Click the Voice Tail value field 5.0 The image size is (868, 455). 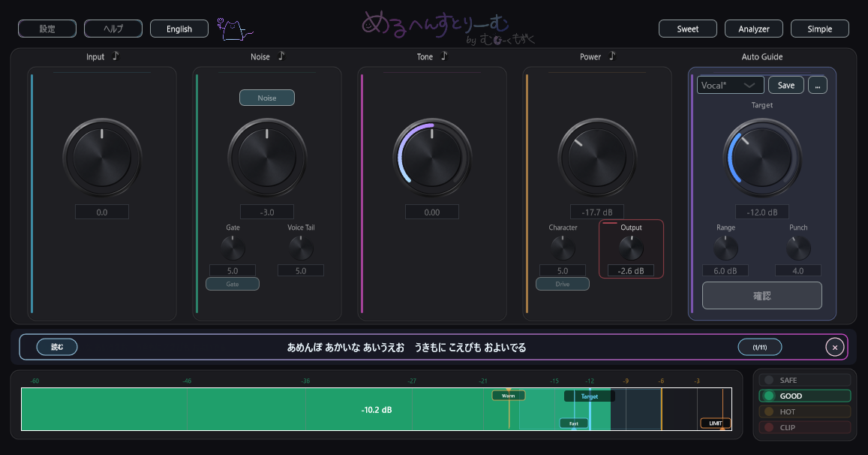[x=301, y=270]
